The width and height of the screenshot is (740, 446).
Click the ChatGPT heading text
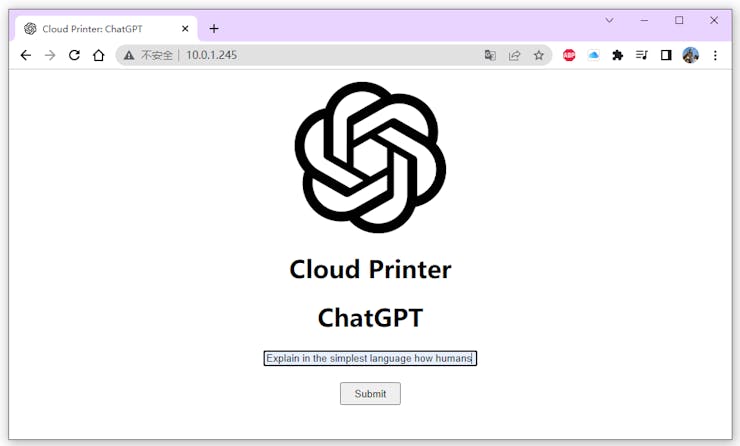(x=370, y=318)
